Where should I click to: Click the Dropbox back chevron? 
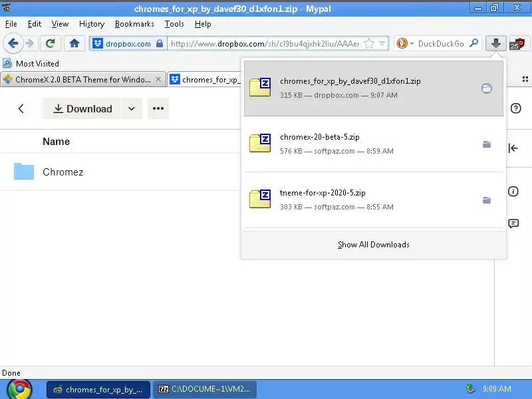click(x=21, y=108)
